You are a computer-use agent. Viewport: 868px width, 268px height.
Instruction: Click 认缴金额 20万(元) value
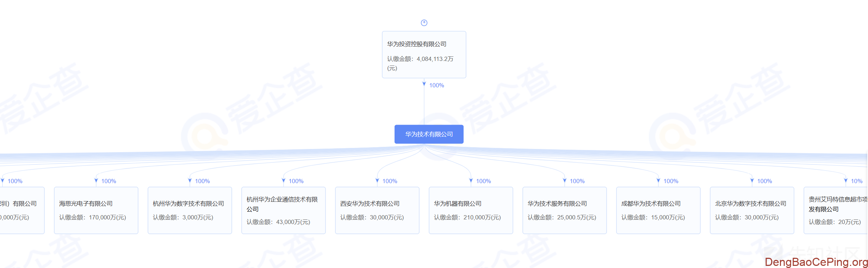[835, 222]
